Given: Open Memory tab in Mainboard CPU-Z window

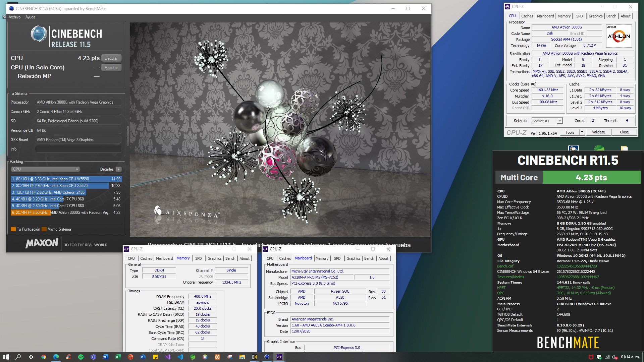Looking at the screenshot, I should [x=322, y=258].
